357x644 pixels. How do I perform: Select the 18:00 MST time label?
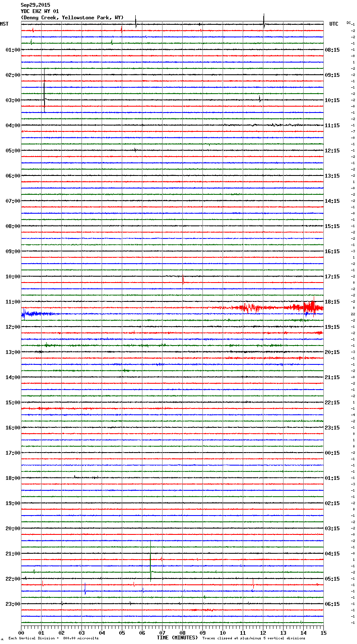point(13,478)
